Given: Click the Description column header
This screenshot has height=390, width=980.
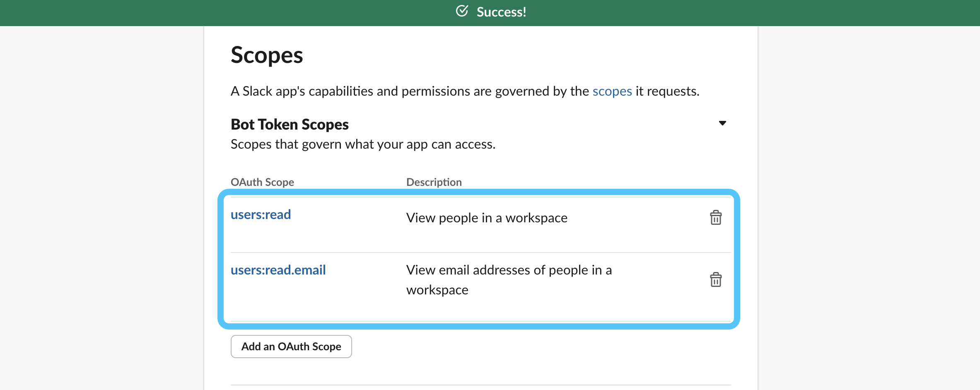Looking at the screenshot, I should coord(434,182).
